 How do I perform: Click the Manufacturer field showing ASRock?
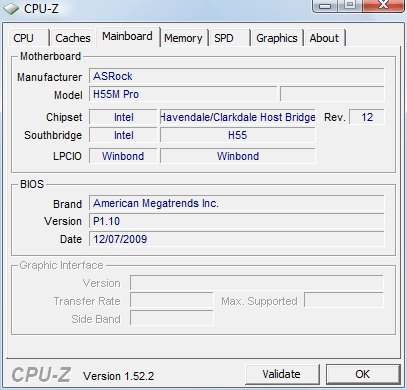pos(236,76)
